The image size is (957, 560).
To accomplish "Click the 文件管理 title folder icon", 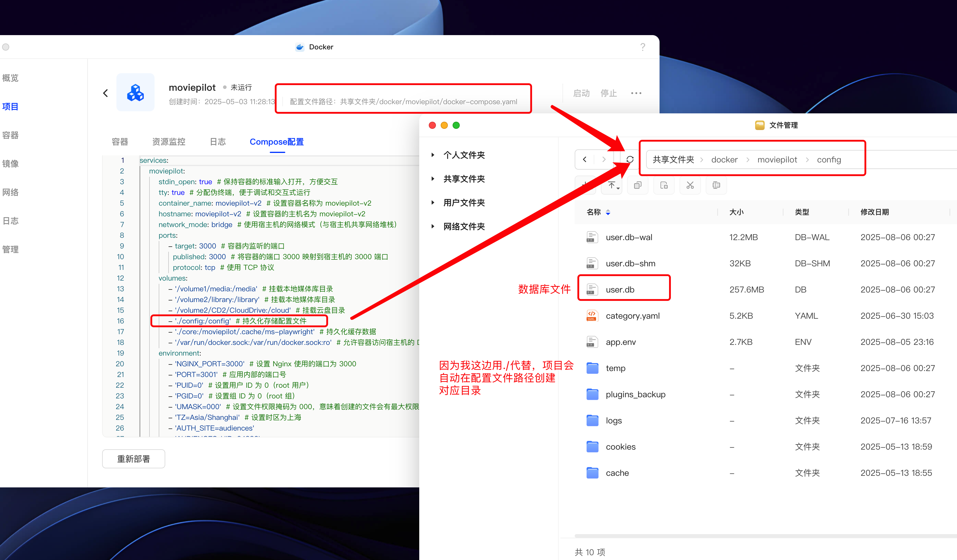I will tap(760, 125).
